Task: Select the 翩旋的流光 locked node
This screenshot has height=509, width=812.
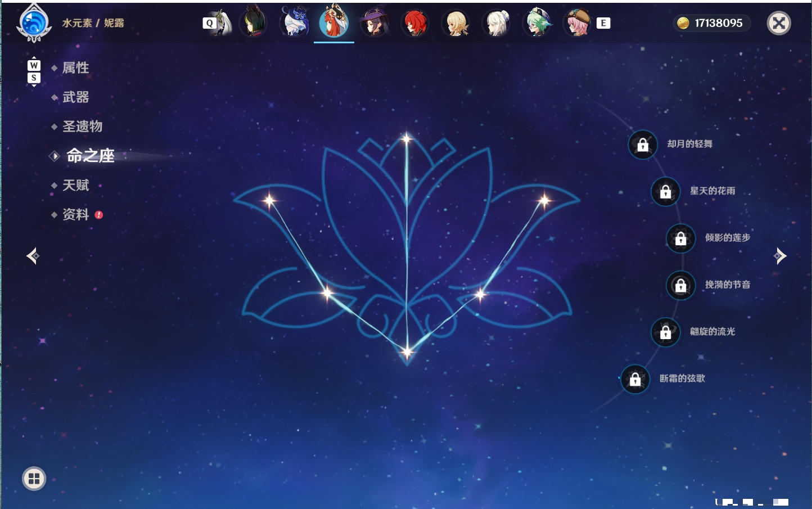Action: coord(665,332)
